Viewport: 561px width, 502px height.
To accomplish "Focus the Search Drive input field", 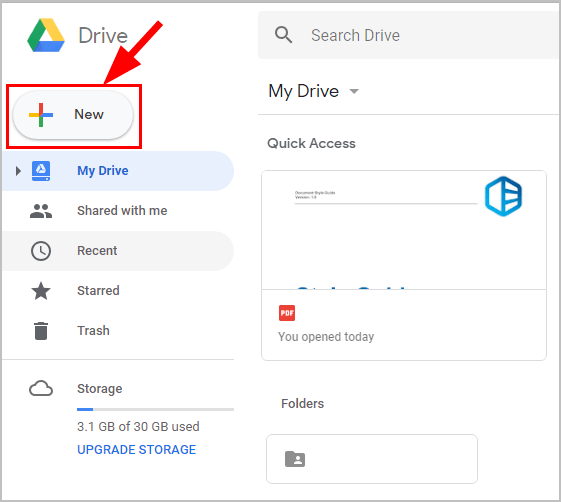I will point(408,35).
